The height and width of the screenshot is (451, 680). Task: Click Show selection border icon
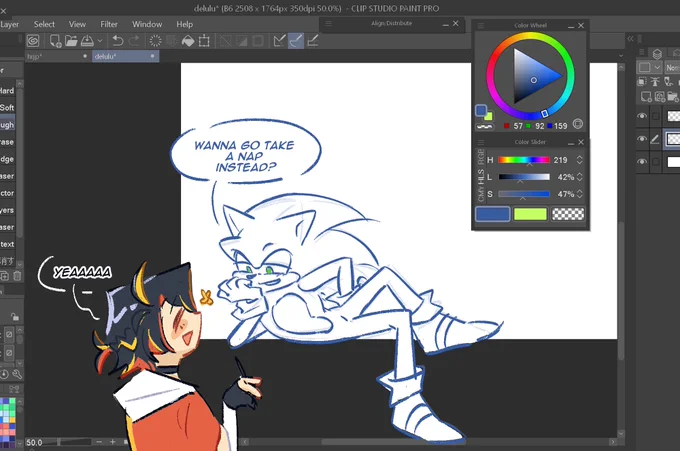point(258,41)
